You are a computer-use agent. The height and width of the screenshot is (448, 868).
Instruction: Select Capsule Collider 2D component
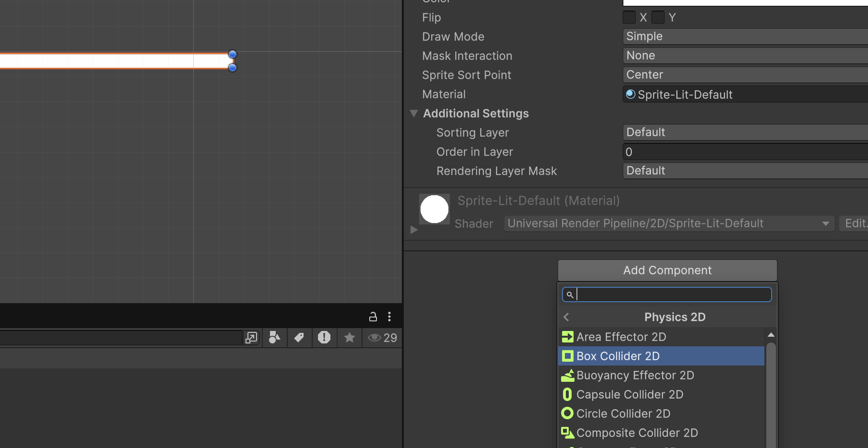pyautogui.click(x=629, y=394)
